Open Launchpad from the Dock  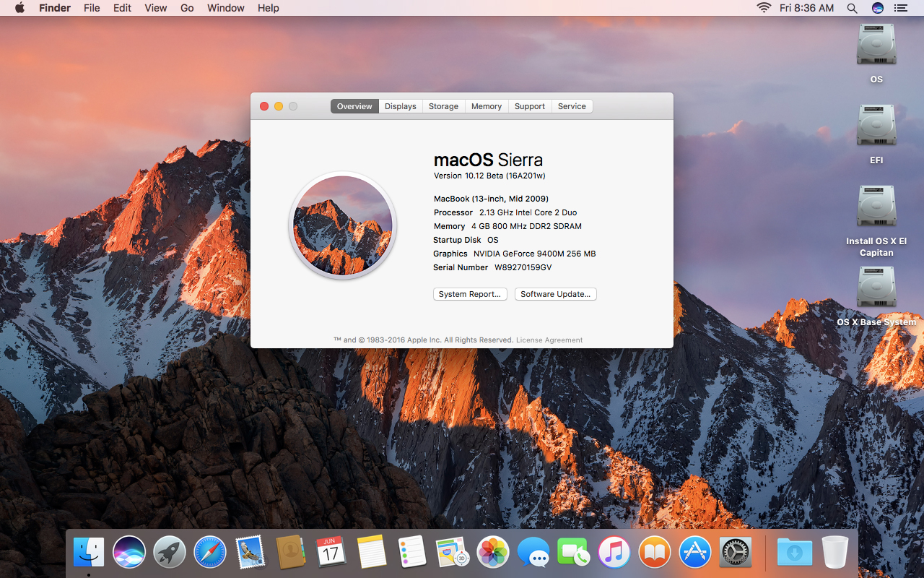click(x=169, y=552)
